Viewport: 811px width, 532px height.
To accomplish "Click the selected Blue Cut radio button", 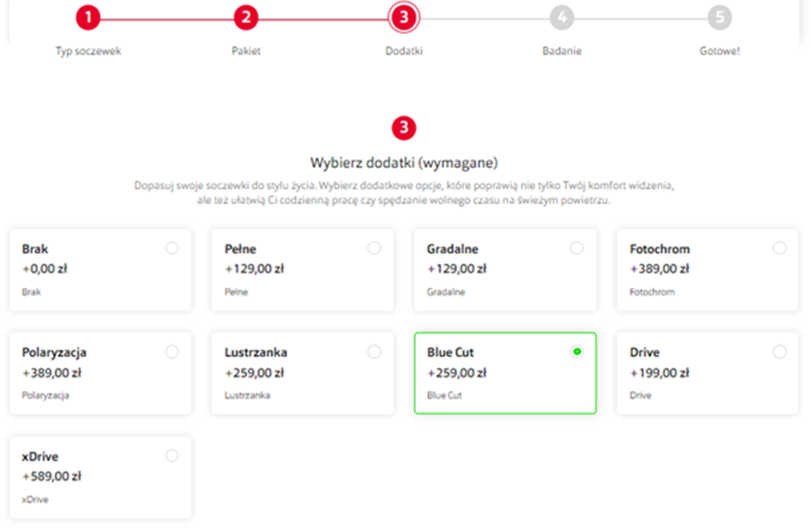I will pos(577,352).
